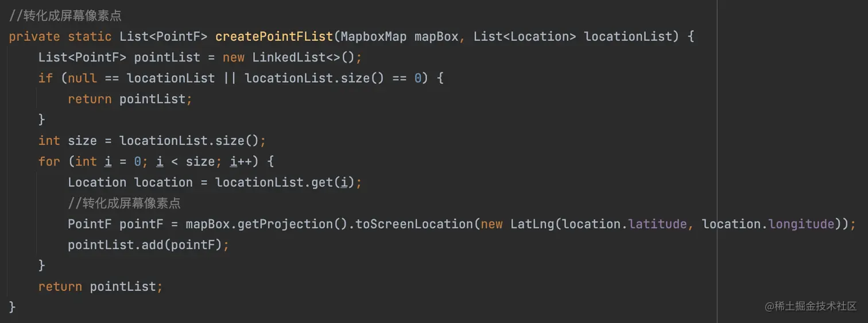
Task: Select the location.longitude field reference
Action: (768, 224)
